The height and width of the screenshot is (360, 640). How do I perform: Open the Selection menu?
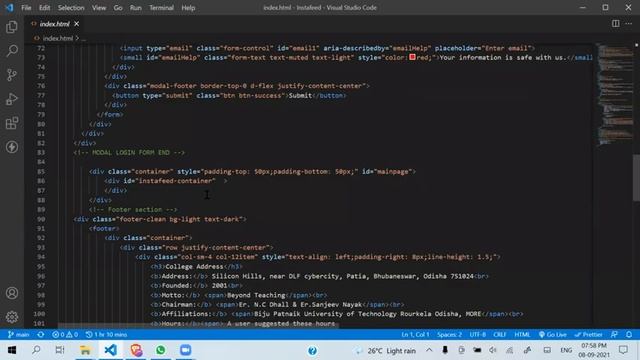coord(71,8)
